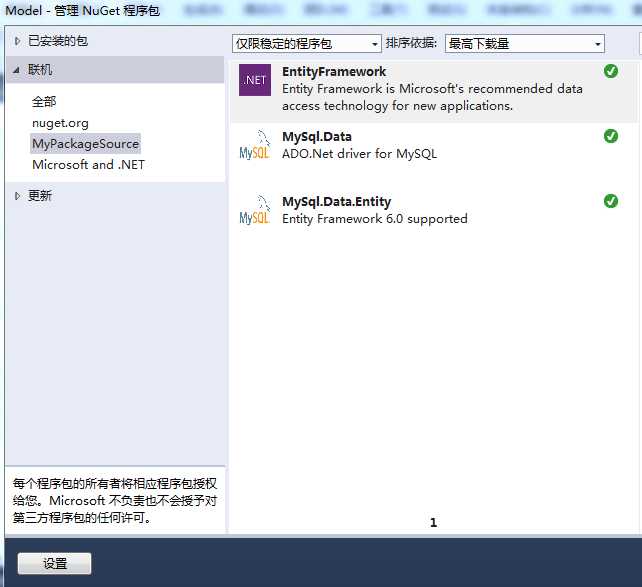Select Microsoft and .NET source
Image resolution: width=642 pixels, height=587 pixels.
88,165
